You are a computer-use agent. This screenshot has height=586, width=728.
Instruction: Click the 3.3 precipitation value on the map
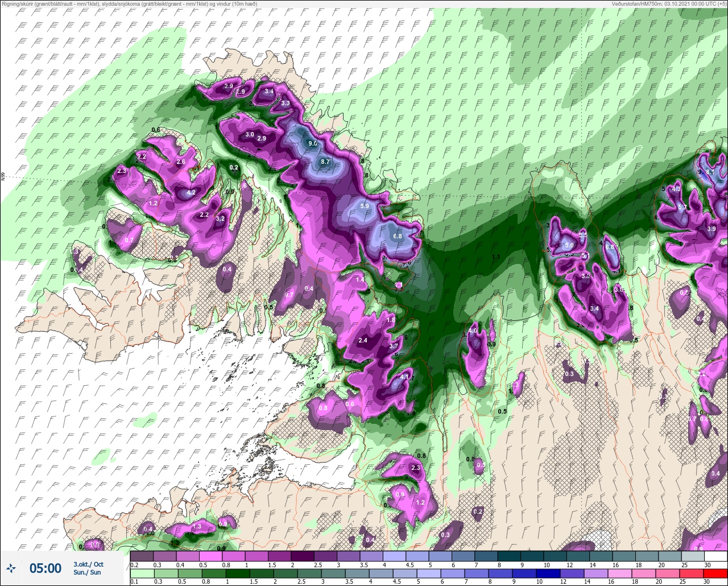pyautogui.click(x=286, y=103)
